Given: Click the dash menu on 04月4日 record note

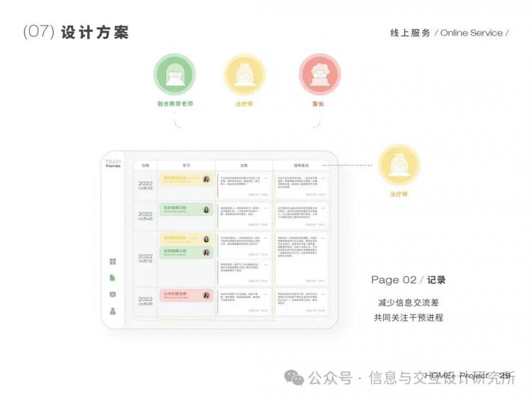Looking at the screenshot, I should [x=266, y=208].
